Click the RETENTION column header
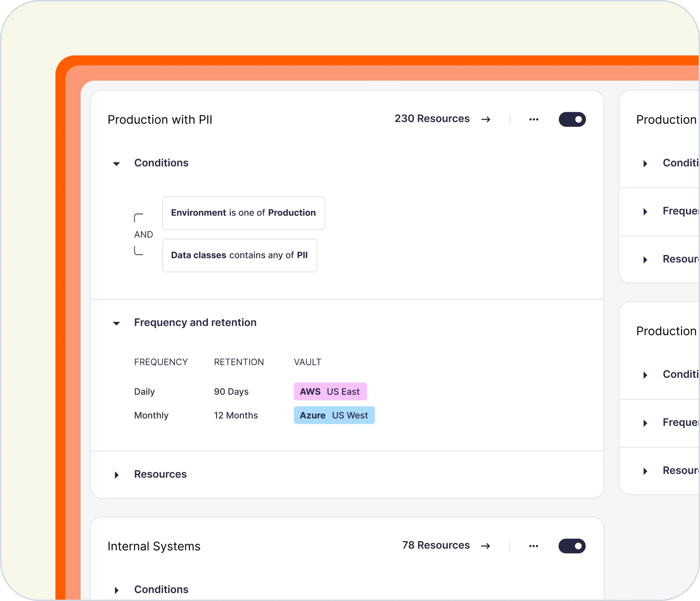 pyautogui.click(x=239, y=362)
